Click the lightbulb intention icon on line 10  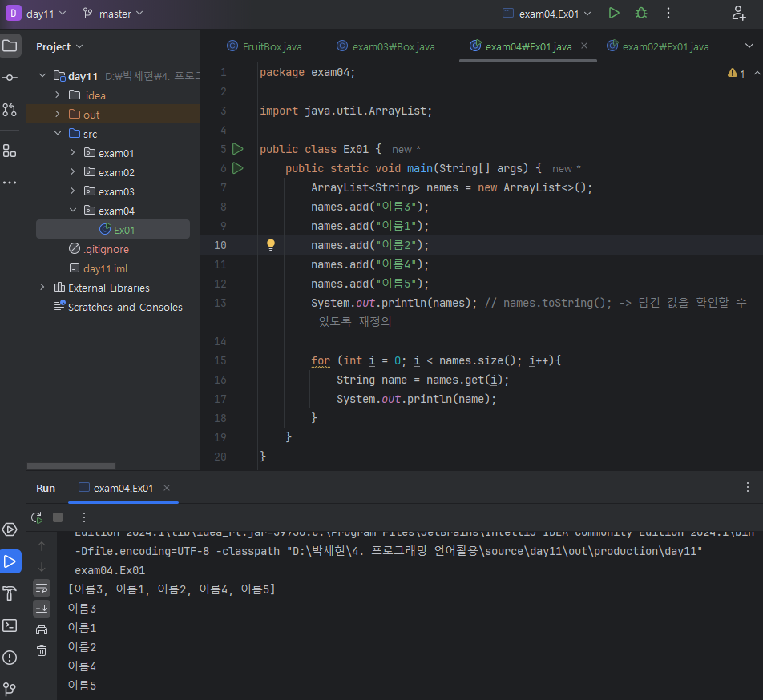pos(271,245)
